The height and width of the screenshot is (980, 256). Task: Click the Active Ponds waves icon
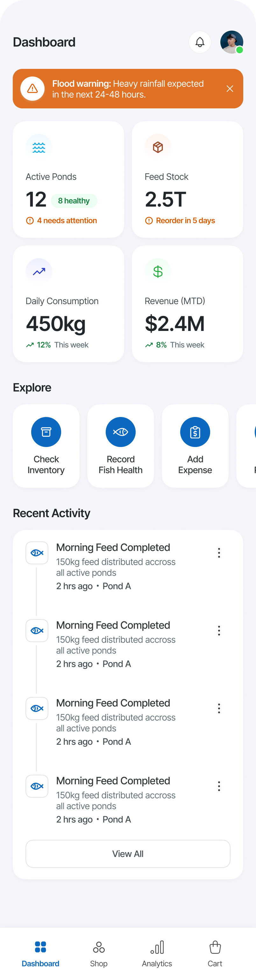click(38, 146)
